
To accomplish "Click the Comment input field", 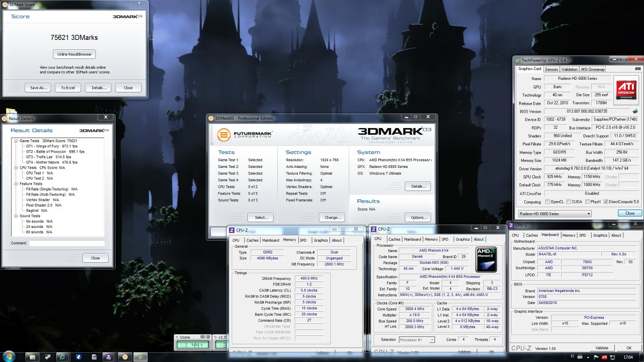I will [67, 243].
